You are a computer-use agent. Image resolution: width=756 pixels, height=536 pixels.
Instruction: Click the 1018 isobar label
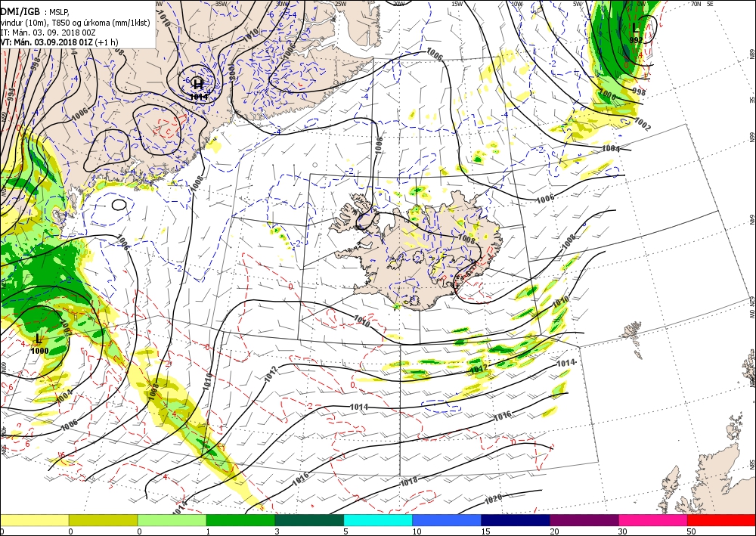click(409, 481)
